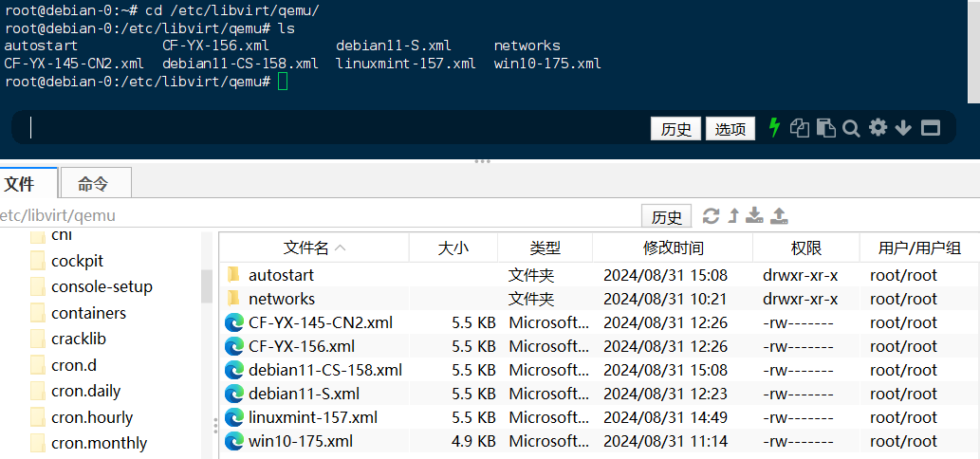The height and width of the screenshot is (459, 980).
Task: Switch to the 命令 tab
Action: pos(93,184)
